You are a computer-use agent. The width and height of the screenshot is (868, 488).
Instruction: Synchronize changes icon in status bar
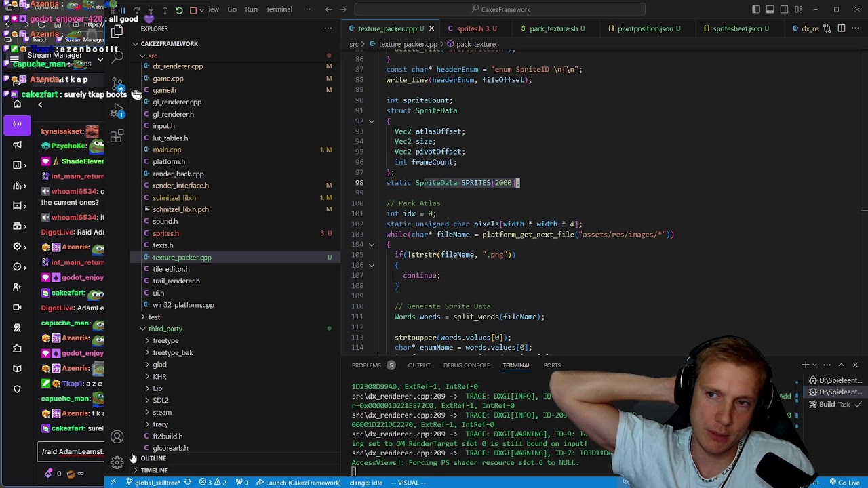click(x=188, y=483)
